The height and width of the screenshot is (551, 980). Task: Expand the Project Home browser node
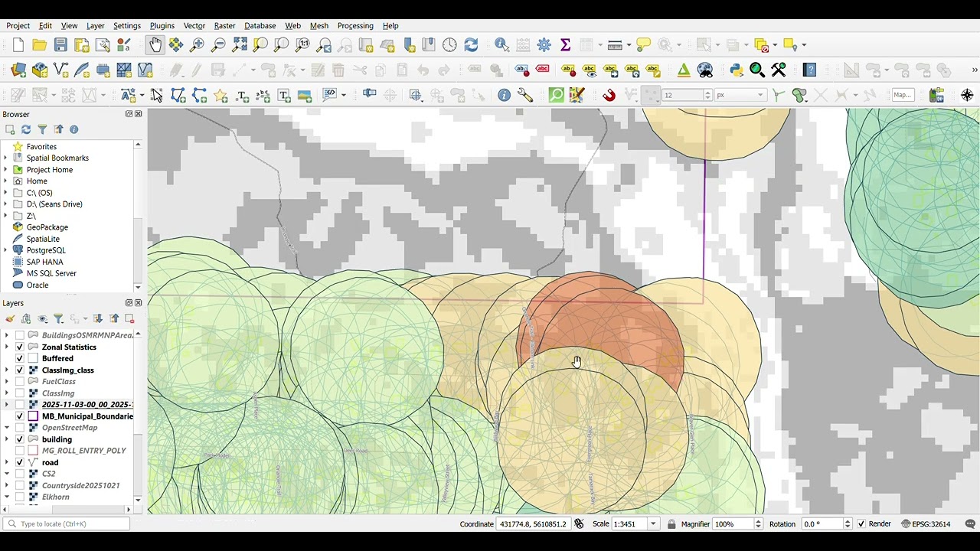click(x=6, y=169)
